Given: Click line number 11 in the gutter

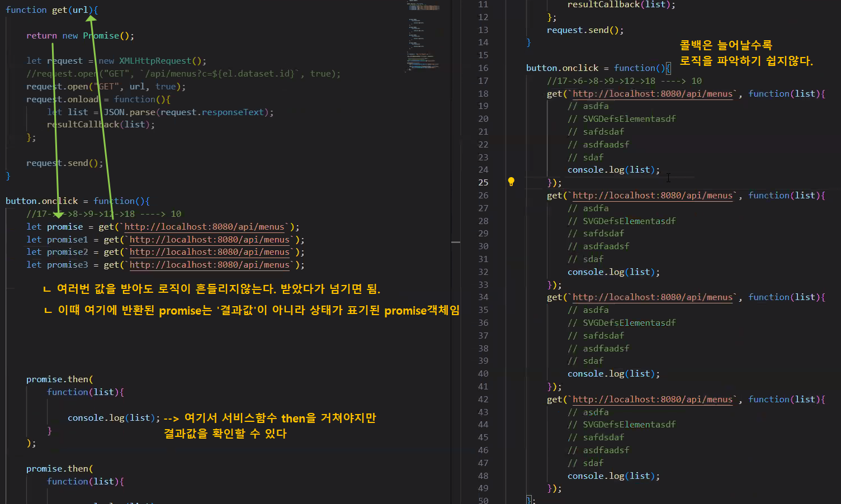Looking at the screenshot, I should coord(483,4).
